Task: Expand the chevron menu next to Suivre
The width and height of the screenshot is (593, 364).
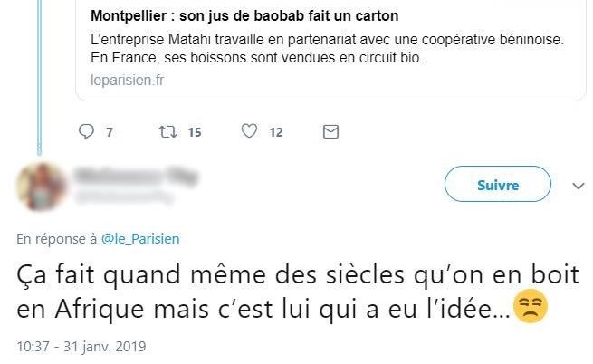Action: click(579, 186)
